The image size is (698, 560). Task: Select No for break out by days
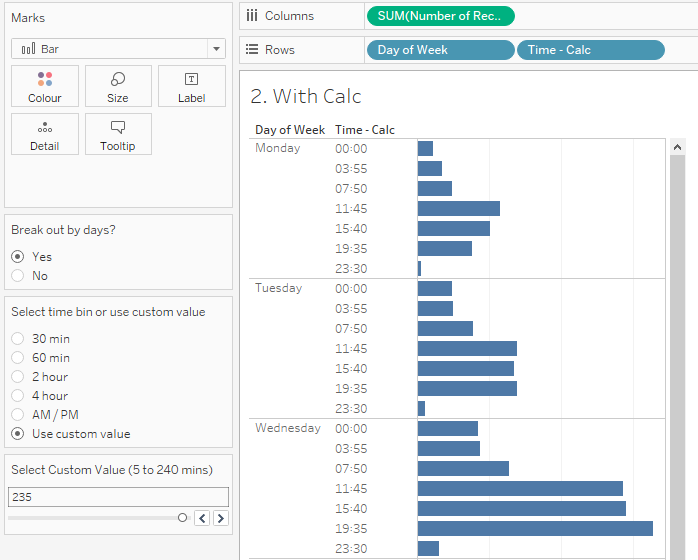coord(18,276)
